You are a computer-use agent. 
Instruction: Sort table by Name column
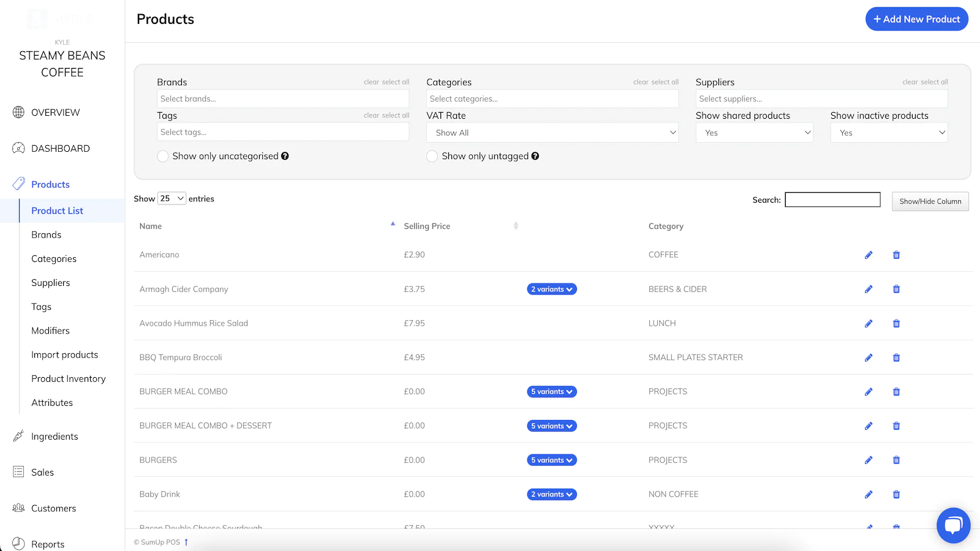coord(151,226)
